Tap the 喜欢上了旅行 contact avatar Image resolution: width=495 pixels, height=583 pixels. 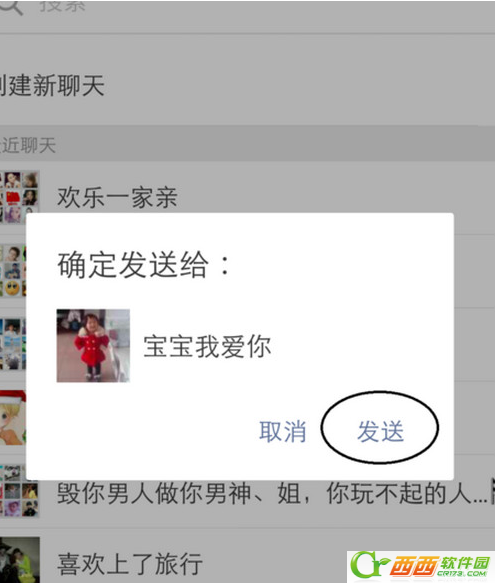click(19, 560)
